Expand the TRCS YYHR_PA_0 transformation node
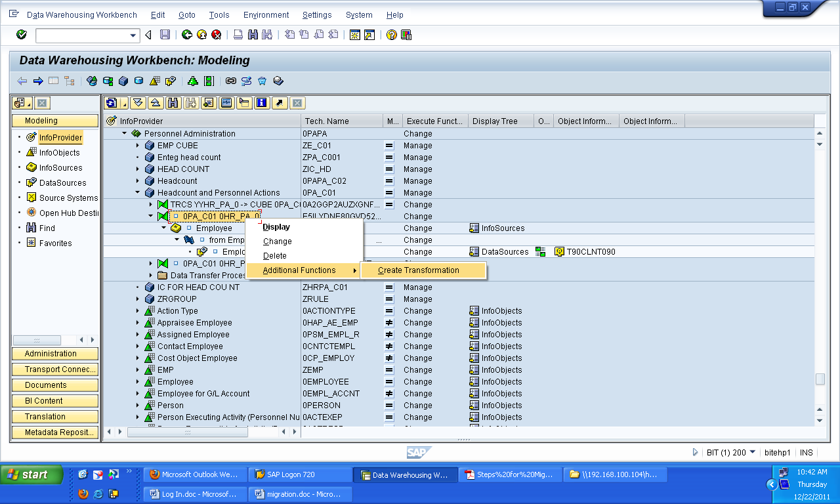Viewport: 840px width, 504px height. pyautogui.click(x=151, y=205)
